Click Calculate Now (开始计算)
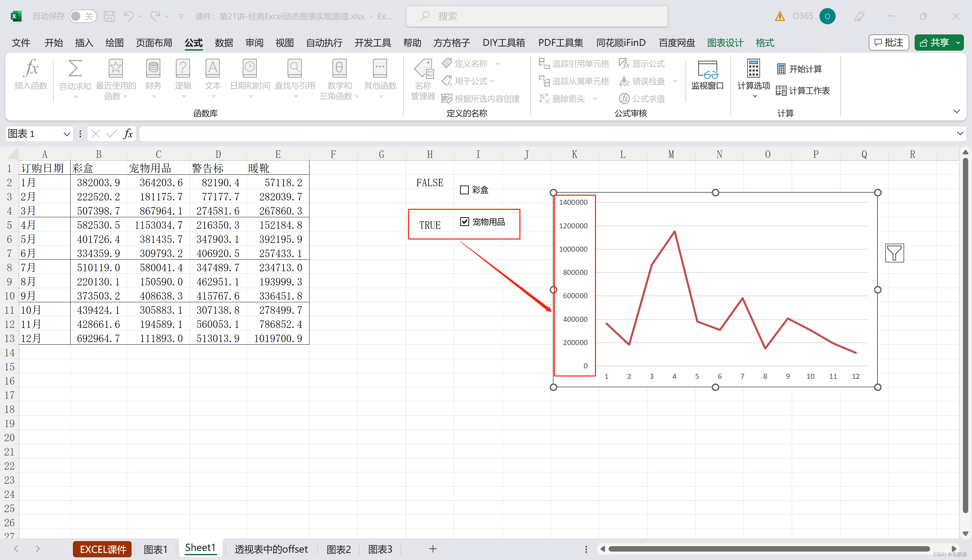This screenshot has height=560, width=972. pyautogui.click(x=799, y=69)
